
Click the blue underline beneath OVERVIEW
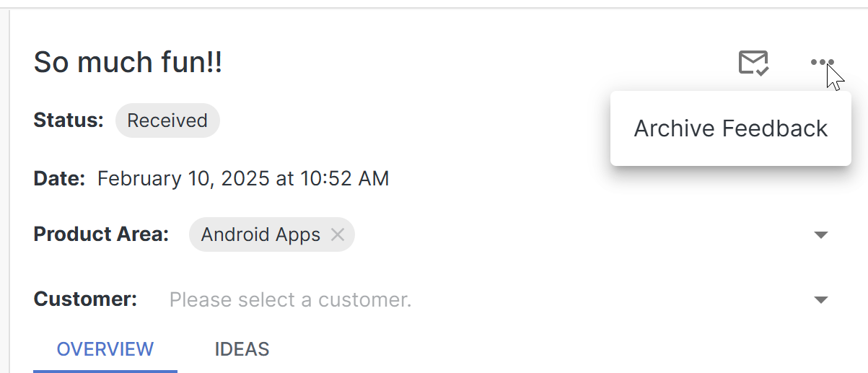point(105,371)
